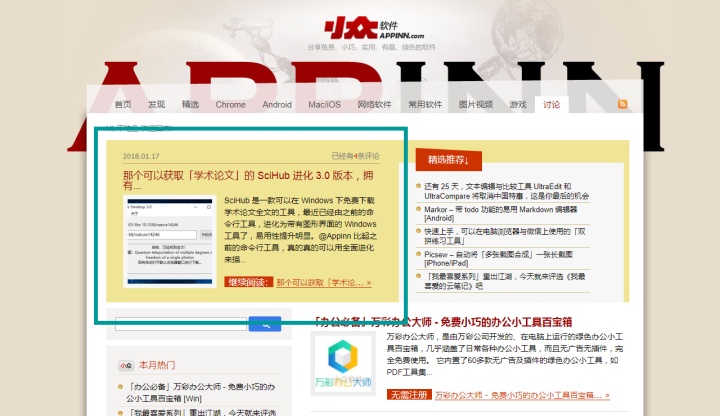Click inside the search text field

click(x=181, y=324)
